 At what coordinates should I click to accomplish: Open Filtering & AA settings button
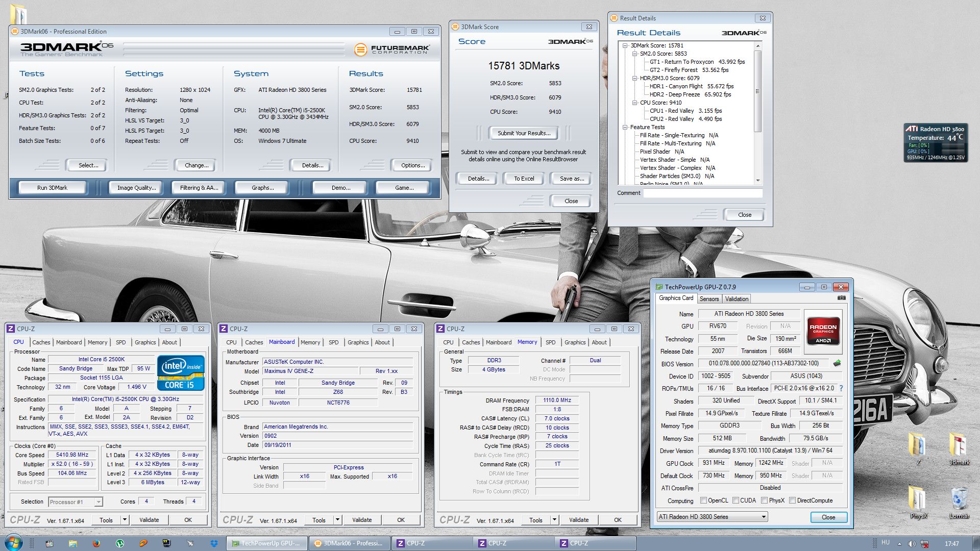[199, 188]
